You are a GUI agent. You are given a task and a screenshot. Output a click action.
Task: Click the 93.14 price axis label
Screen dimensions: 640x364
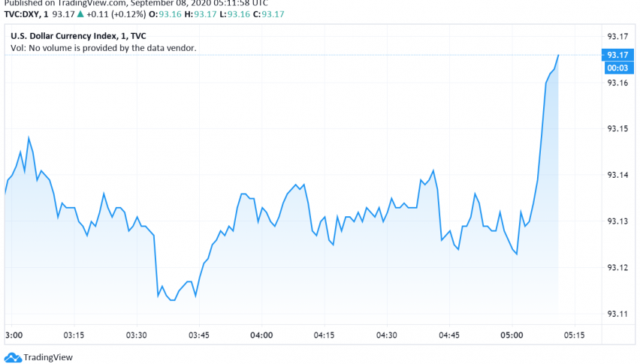(617, 175)
